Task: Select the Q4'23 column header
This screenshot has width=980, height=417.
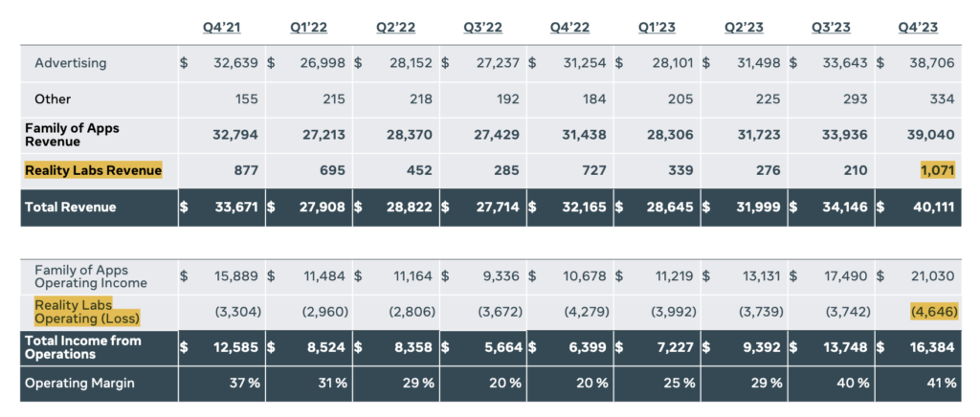Action: [x=919, y=27]
